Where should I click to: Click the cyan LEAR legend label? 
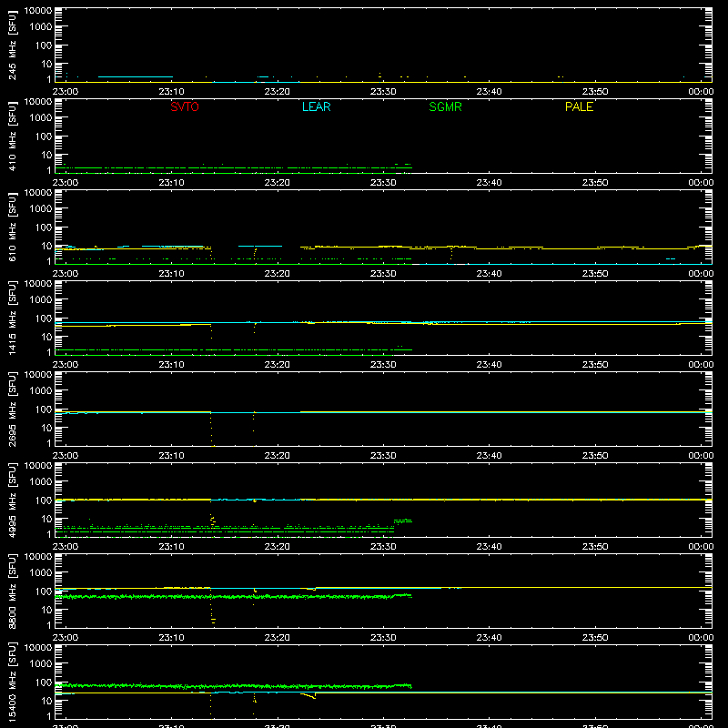pyautogui.click(x=316, y=106)
